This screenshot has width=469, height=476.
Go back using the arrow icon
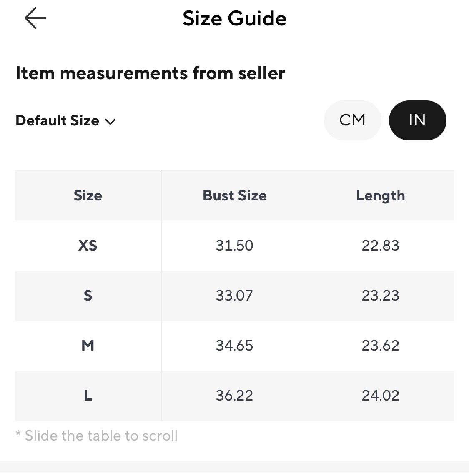[35, 18]
